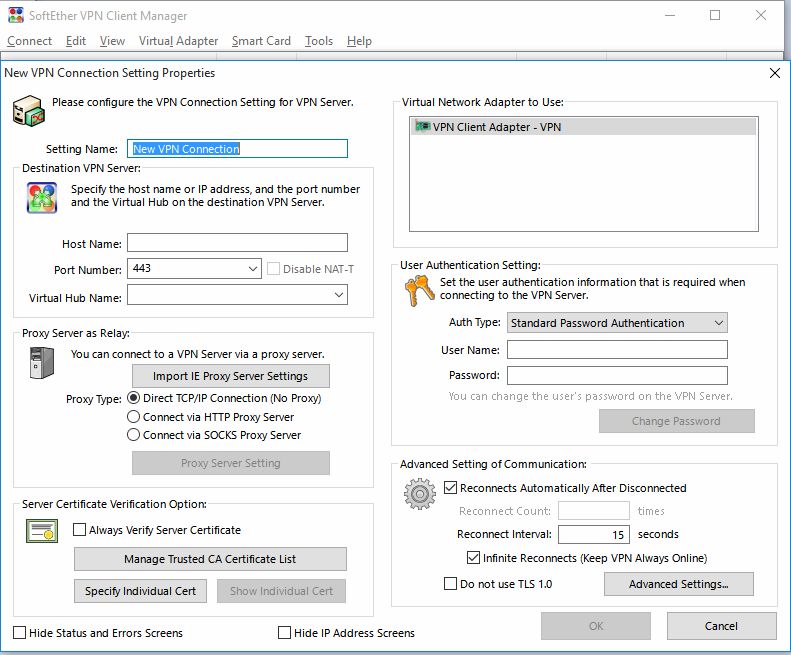Click the OK button

tap(596, 626)
